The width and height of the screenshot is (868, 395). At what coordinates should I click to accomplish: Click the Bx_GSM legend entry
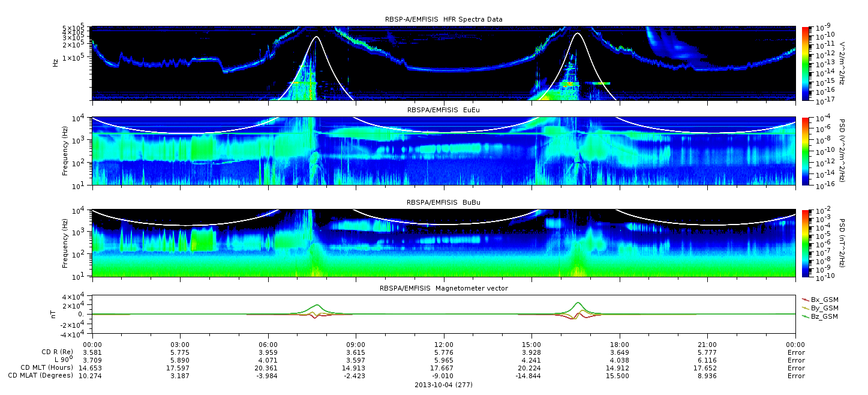(x=824, y=299)
